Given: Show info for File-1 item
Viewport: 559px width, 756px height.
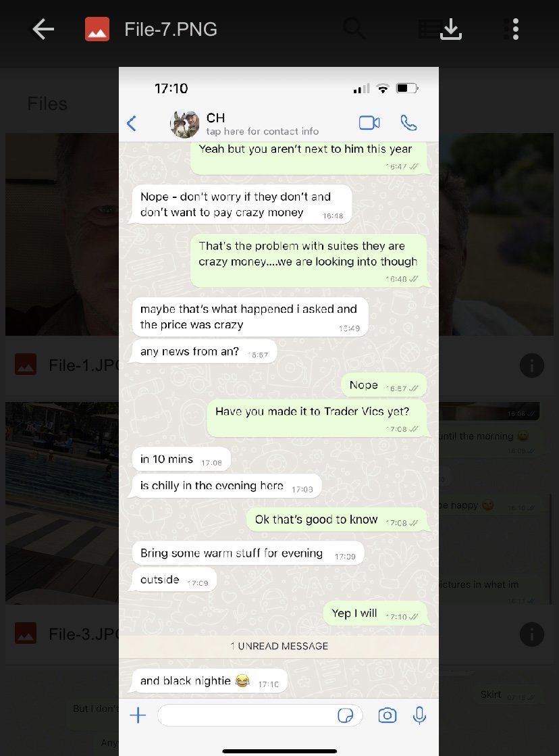Looking at the screenshot, I should [x=531, y=366].
